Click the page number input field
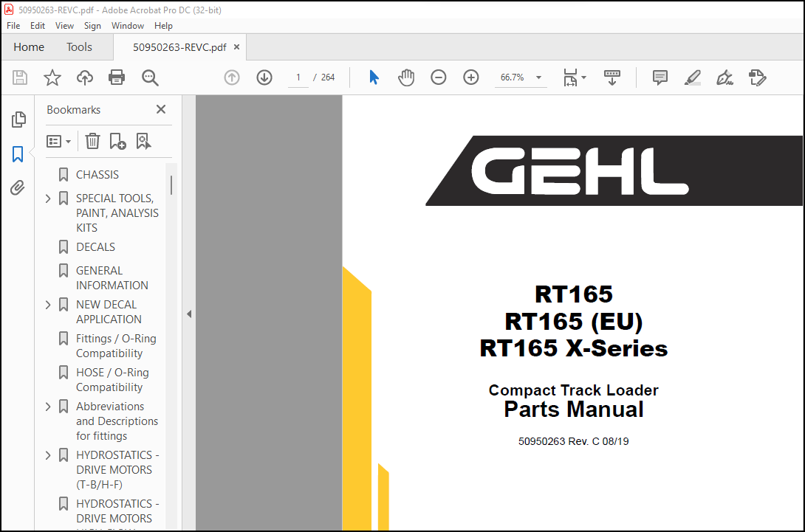The height and width of the screenshot is (532, 805). pos(298,77)
